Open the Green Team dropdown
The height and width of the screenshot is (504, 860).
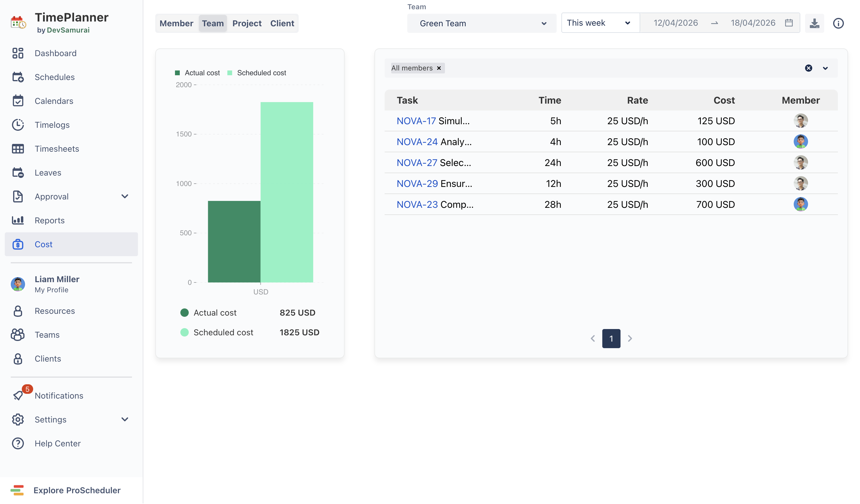pos(481,23)
